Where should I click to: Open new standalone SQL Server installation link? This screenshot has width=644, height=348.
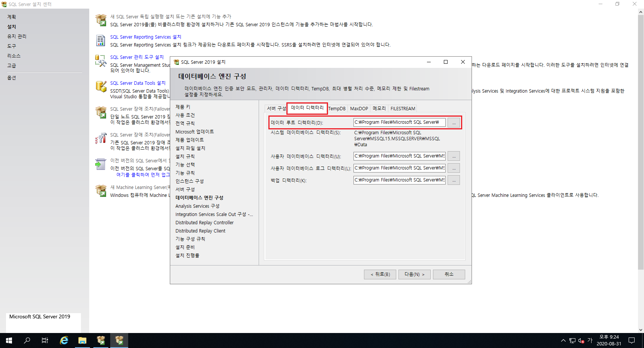click(171, 16)
